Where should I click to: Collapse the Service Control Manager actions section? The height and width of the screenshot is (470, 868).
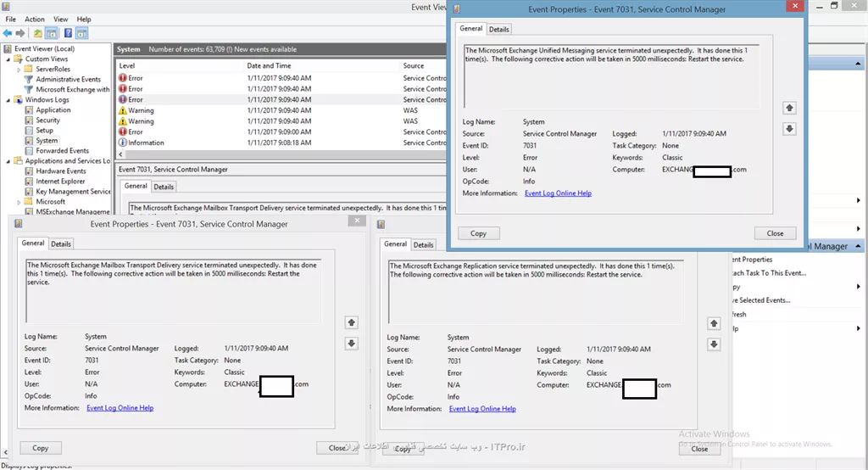click(858, 246)
